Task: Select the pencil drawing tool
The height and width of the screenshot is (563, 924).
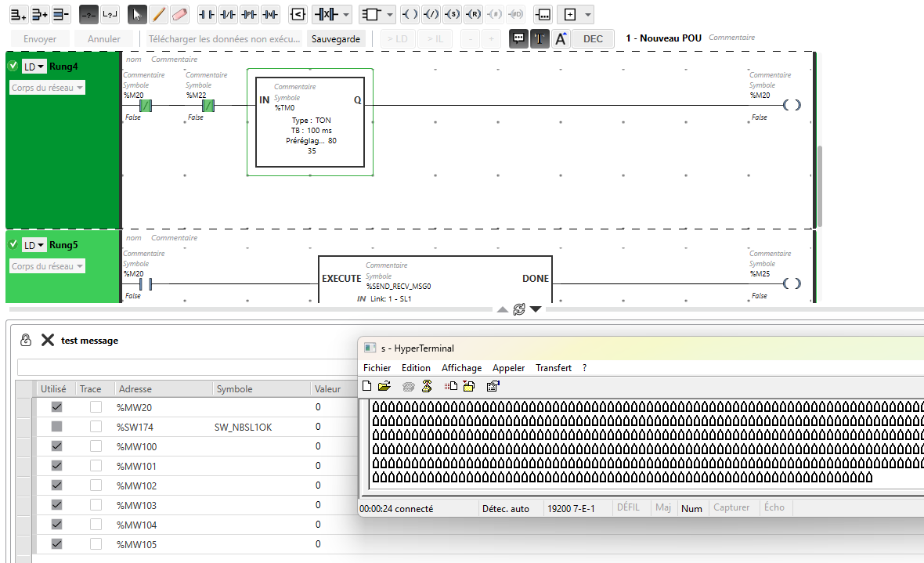Action: point(158,14)
